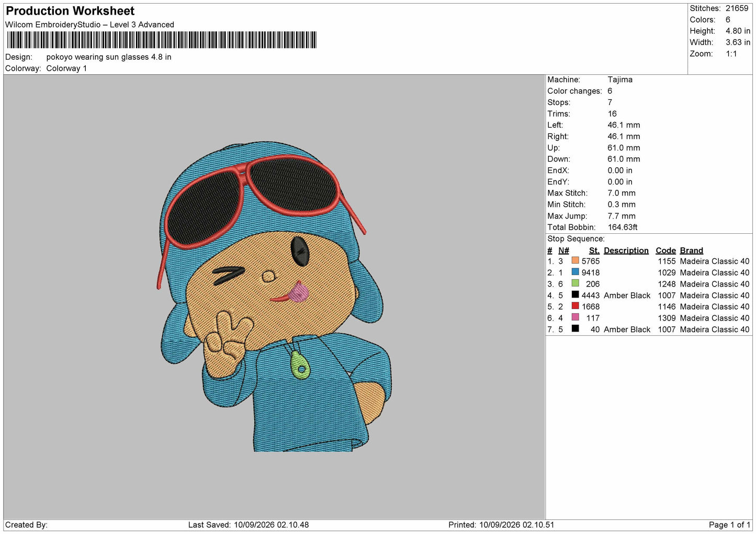This screenshot has width=756, height=534.
Task: Click stitch count 206 in stop 3
Action: coord(593,285)
